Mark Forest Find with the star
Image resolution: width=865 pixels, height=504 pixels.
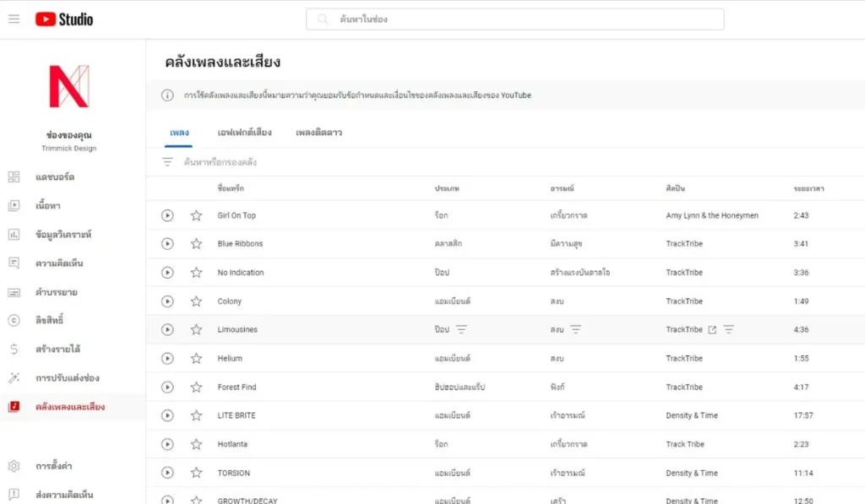(x=196, y=387)
